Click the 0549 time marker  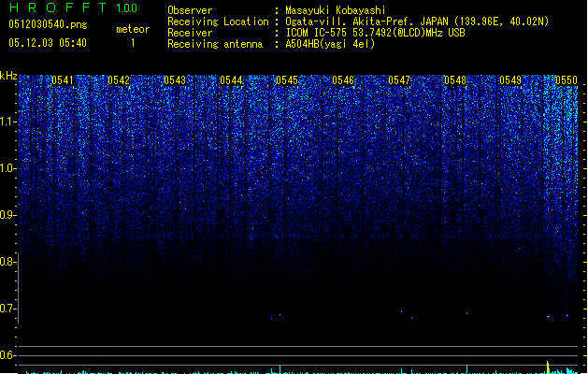coord(510,80)
